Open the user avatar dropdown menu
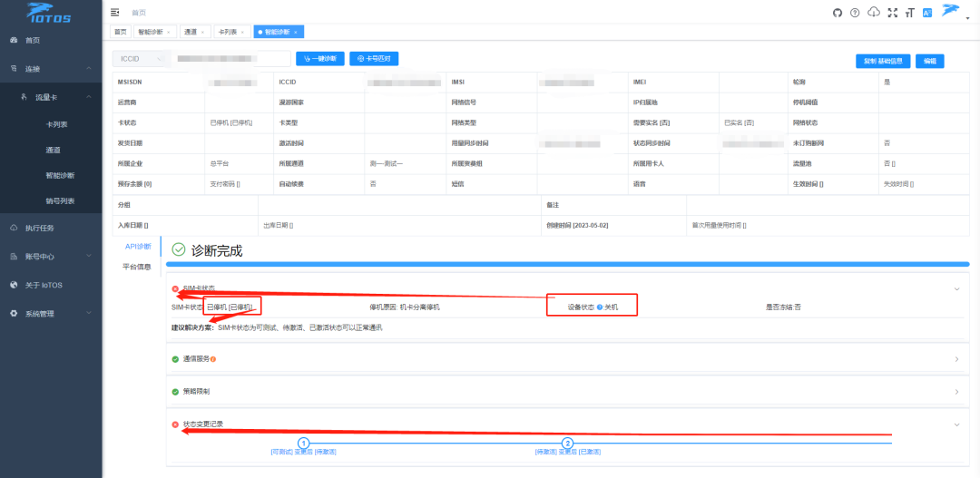Screen dimensions: 980x478 pyautogui.click(x=950, y=12)
